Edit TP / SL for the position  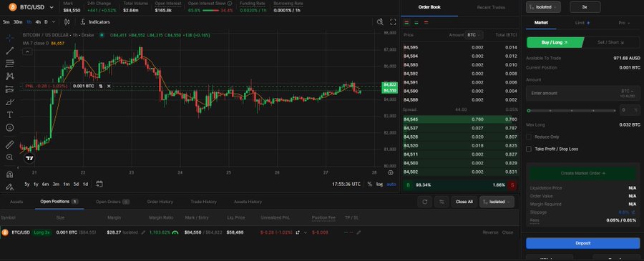point(358,232)
